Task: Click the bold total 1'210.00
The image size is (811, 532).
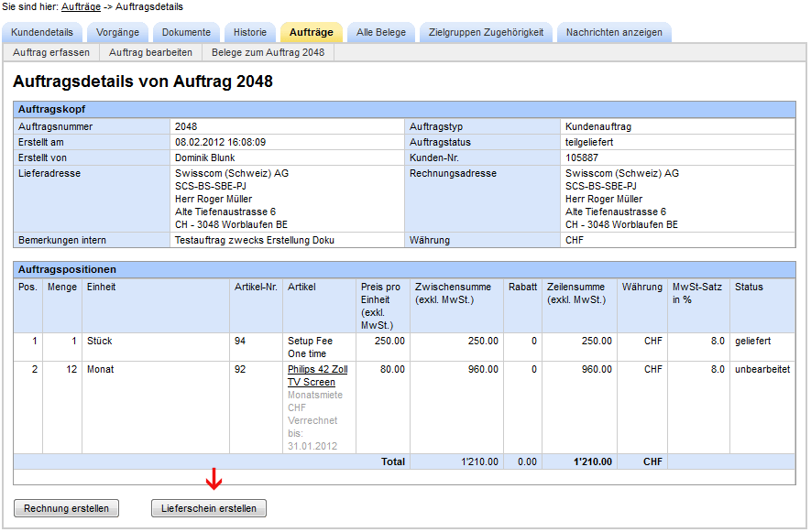Action: click(593, 461)
